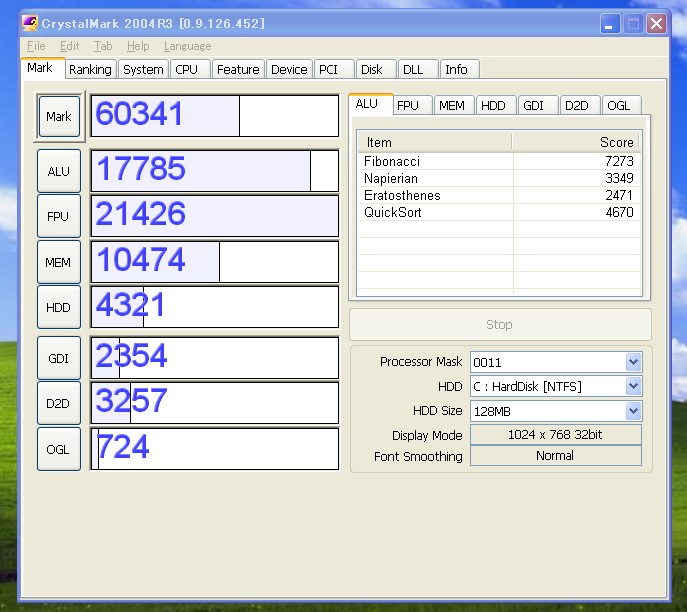Select the QuickSort row
The width and height of the screenshot is (687, 612).
[499, 212]
